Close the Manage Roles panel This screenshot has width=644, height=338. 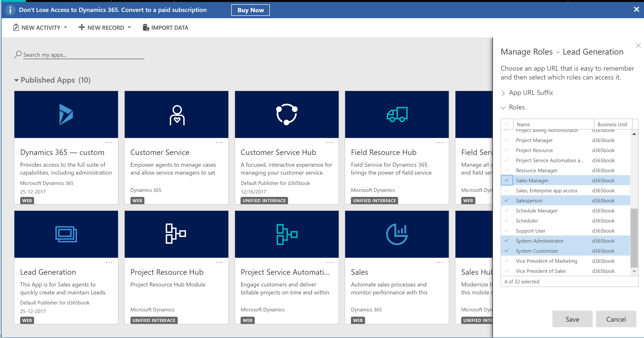point(638,46)
